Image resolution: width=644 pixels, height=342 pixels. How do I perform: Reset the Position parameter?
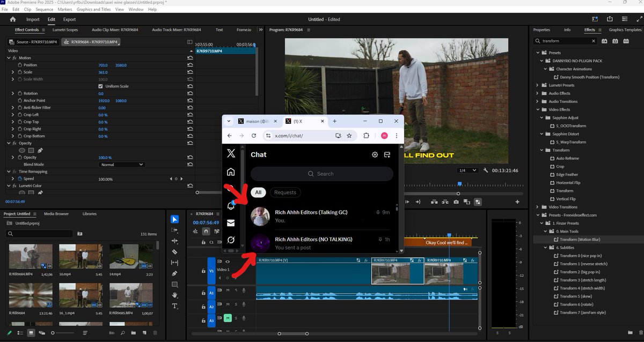tap(189, 65)
